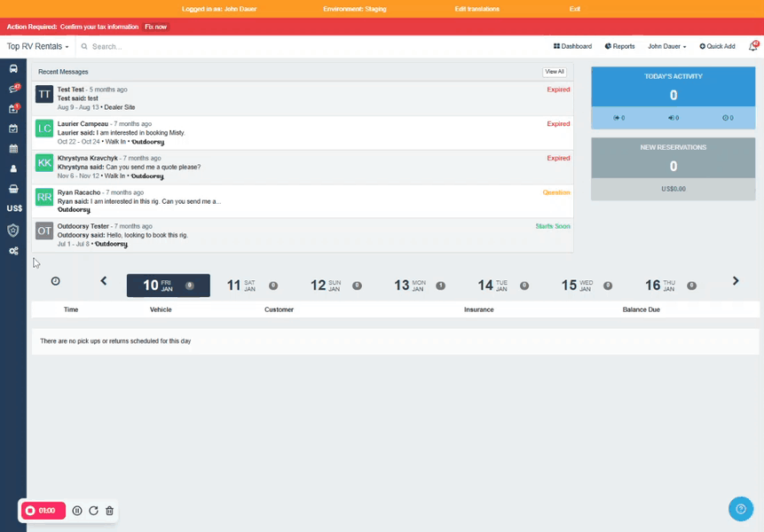Expand the Top RV Rentals dropdown

tap(37, 46)
